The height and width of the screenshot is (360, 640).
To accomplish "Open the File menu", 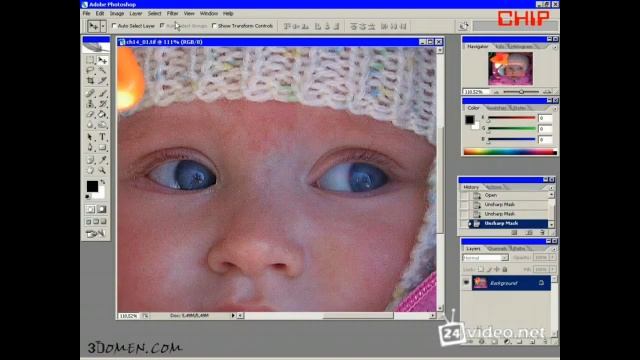I will point(87,13).
